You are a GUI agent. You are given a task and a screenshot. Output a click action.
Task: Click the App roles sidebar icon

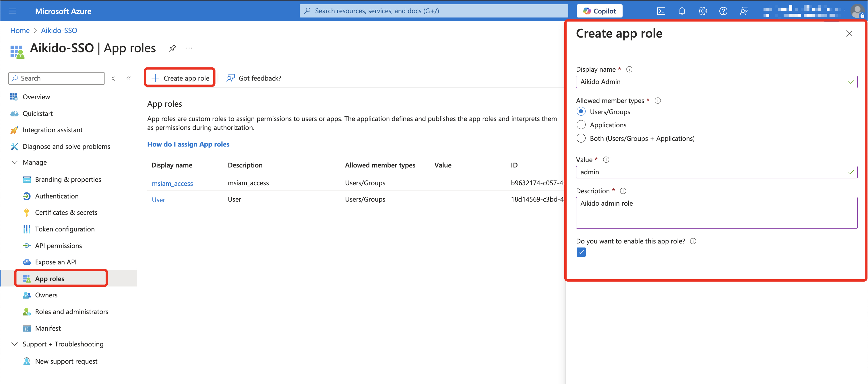pyautogui.click(x=27, y=279)
